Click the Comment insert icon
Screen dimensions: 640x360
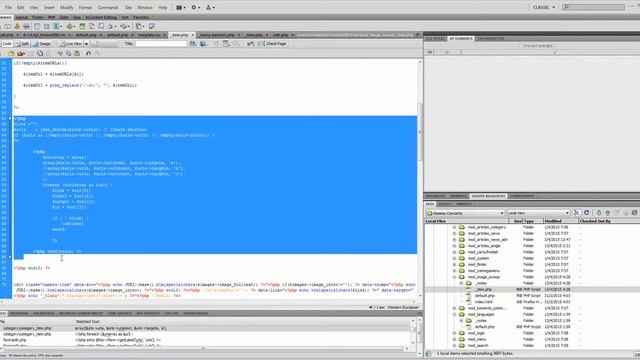click(101, 26)
